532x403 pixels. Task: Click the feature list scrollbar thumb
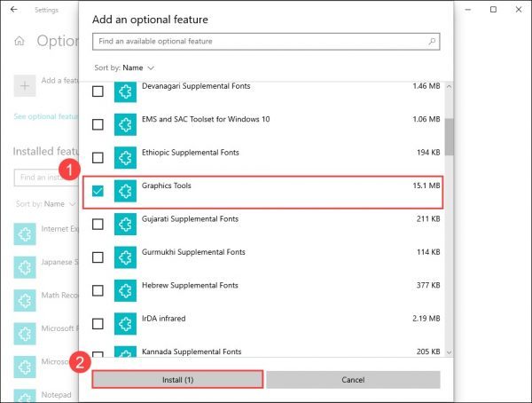point(449,137)
